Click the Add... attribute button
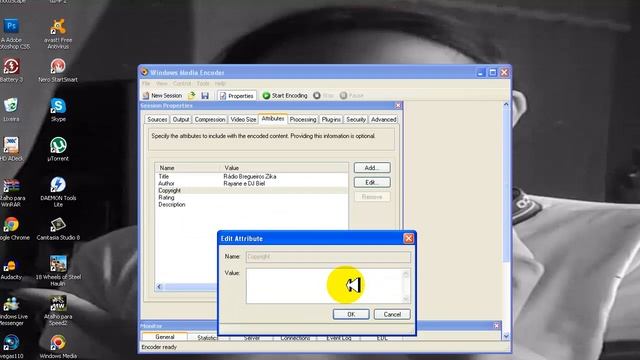The image size is (640, 360). click(x=372, y=168)
